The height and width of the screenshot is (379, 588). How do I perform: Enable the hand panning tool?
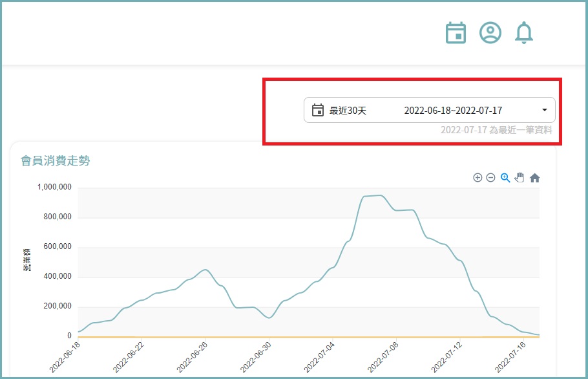[x=520, y=178]
